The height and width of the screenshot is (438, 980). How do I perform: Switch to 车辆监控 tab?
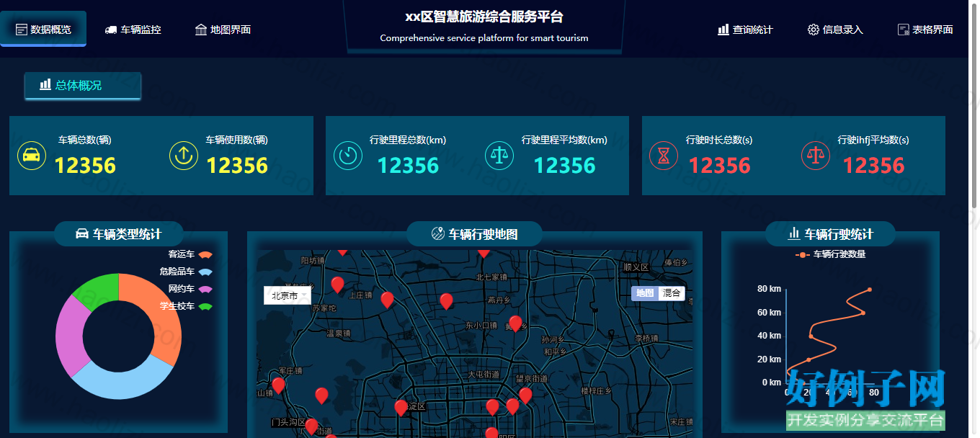[x=133, y=30]
